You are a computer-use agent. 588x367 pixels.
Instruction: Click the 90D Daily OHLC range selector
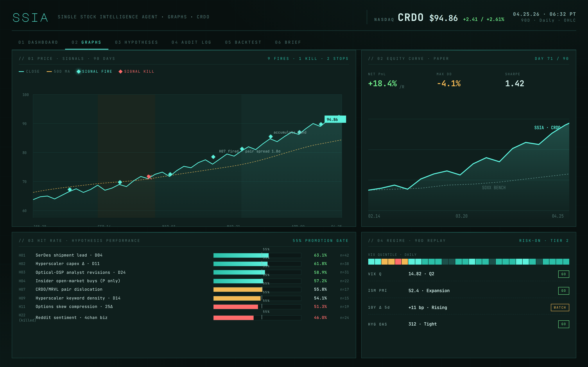click(548, 20)
